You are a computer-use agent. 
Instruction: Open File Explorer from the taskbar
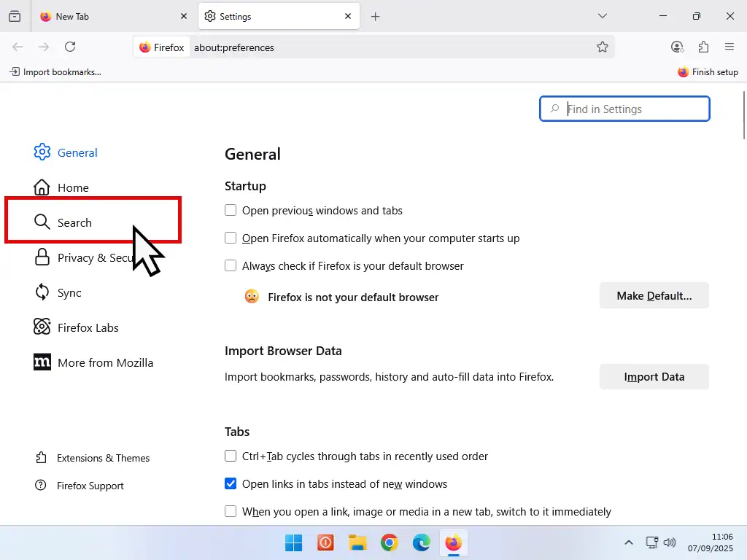tap(357, 542)
